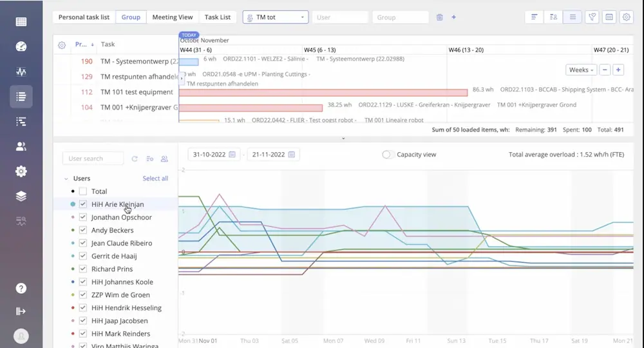Click the Select all link
The height and width of the screenshot is (348, 644).
(x=155, y=179)
